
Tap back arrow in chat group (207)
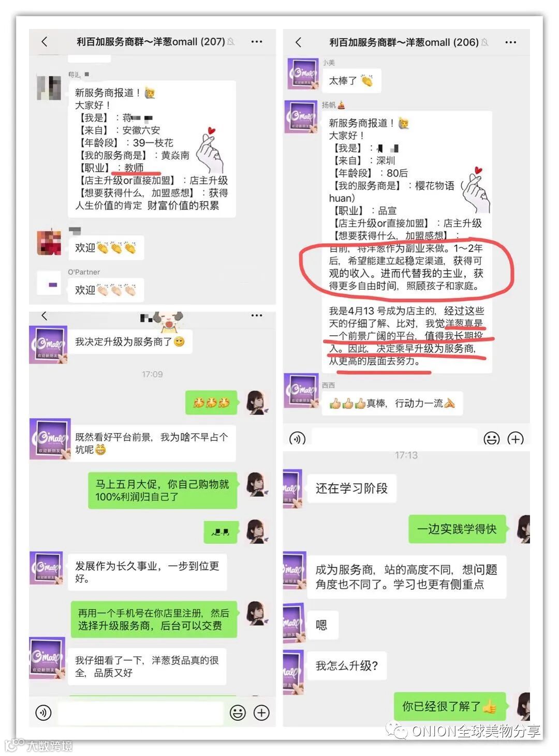click(x=45, y=41)
